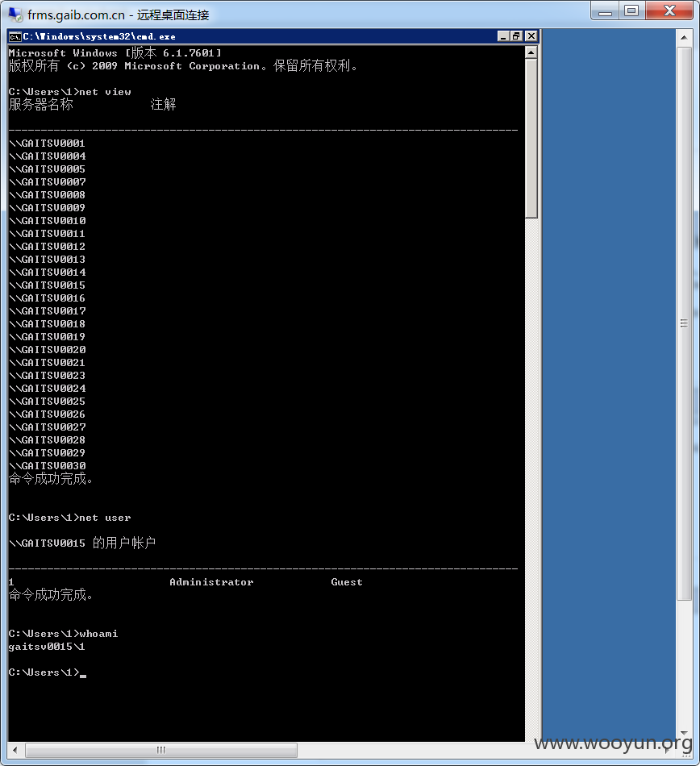Click the \\GAITSV0004 server entry

pyautogui.click(x=47, y=156)
